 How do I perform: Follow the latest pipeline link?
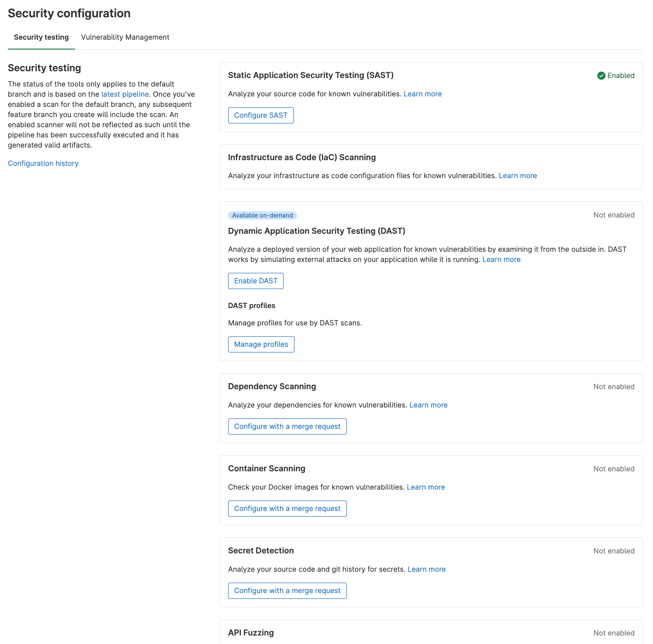click(x=125, y=94)
